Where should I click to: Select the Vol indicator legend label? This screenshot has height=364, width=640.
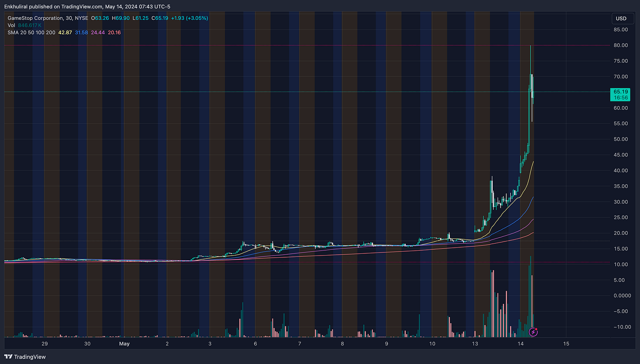point(11,25)
